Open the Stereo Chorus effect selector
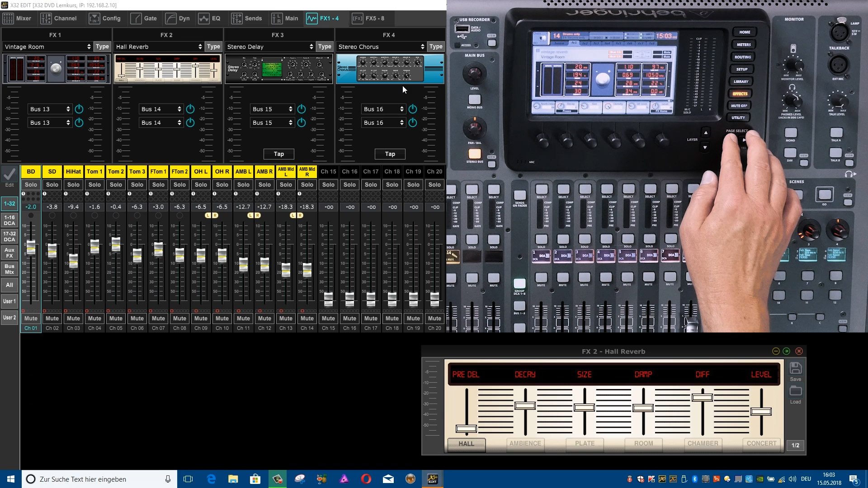This screenshot has width=868, height=488. pyautogui.click(x=381, y=47)
